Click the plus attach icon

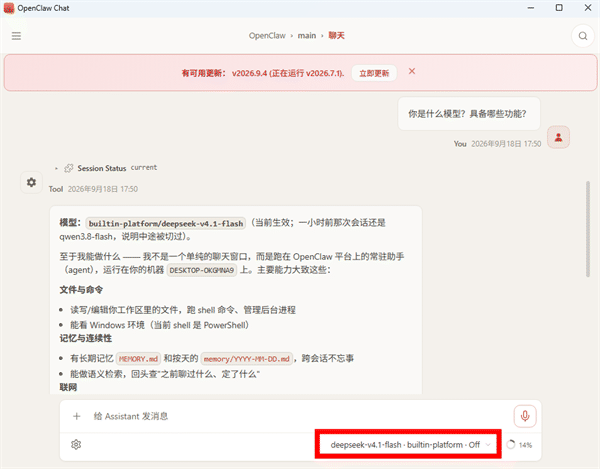(77, 416)
